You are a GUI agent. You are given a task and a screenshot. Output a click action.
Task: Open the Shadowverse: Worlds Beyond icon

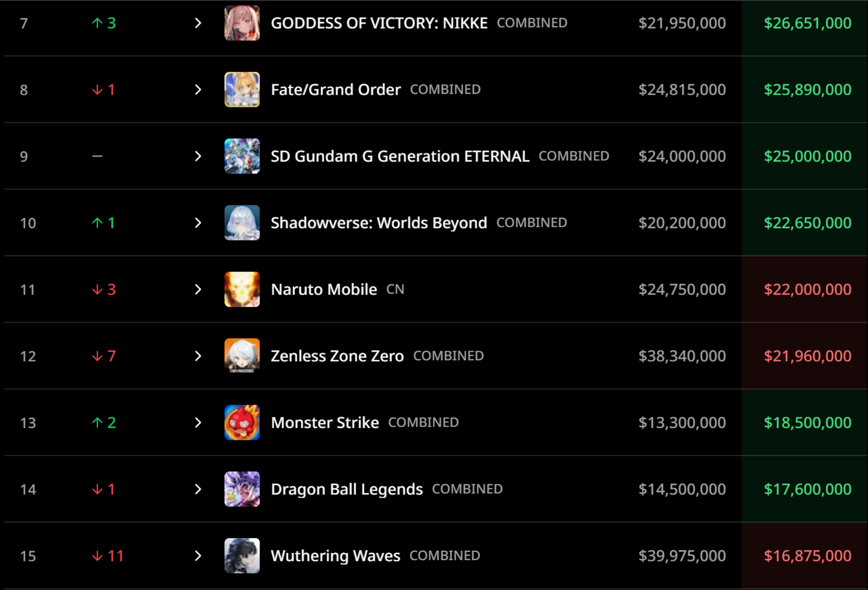click(242, 223)
